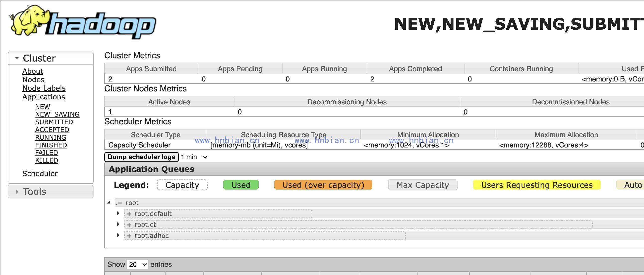
Task: Filter applications by NEW state
Action: coord(43,107)
